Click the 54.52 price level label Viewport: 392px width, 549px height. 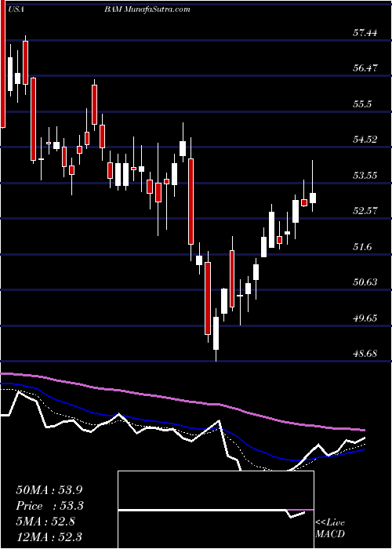point(365,140)
